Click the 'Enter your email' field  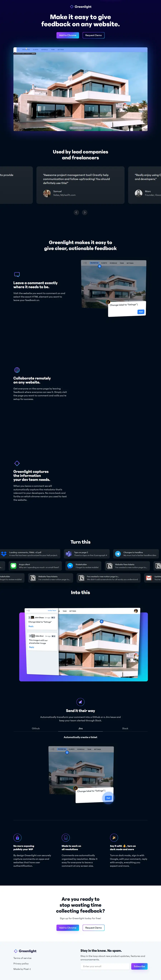tap(105, 966)
